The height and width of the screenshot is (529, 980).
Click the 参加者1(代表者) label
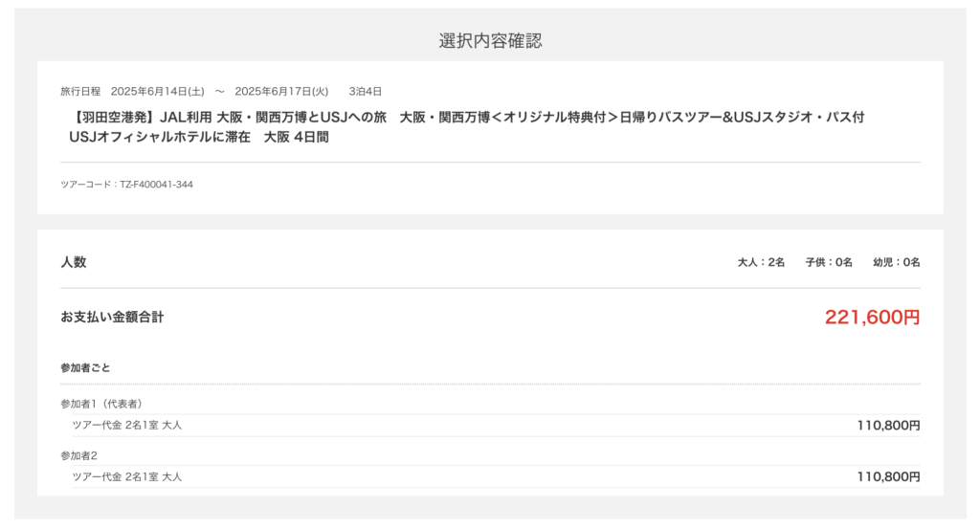click(101, 404)
